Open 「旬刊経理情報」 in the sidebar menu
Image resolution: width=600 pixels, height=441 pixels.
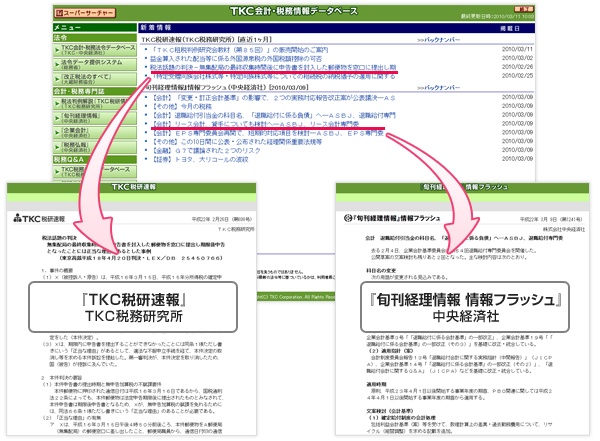(x=95, y=118)
